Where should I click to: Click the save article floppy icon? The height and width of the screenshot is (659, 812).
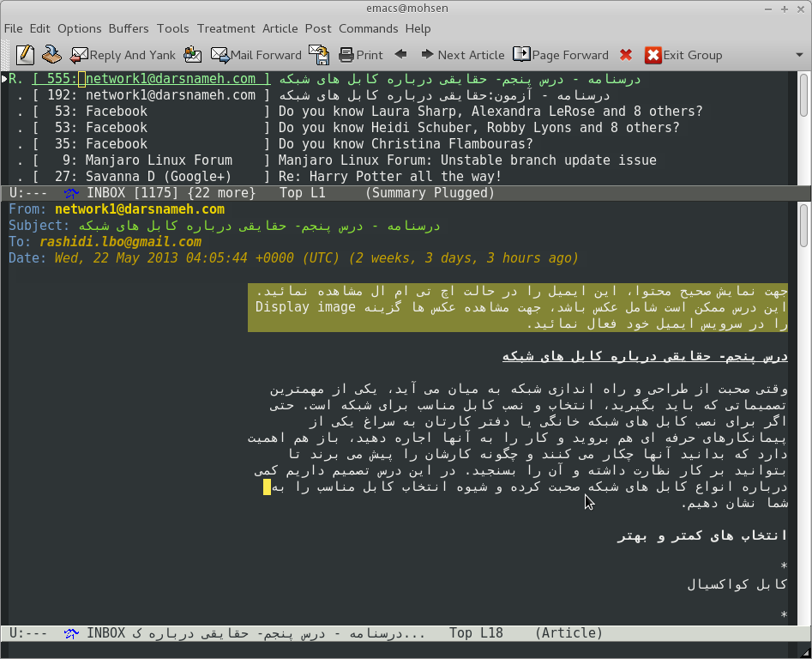pyautogui.click(x=319, y=55)
